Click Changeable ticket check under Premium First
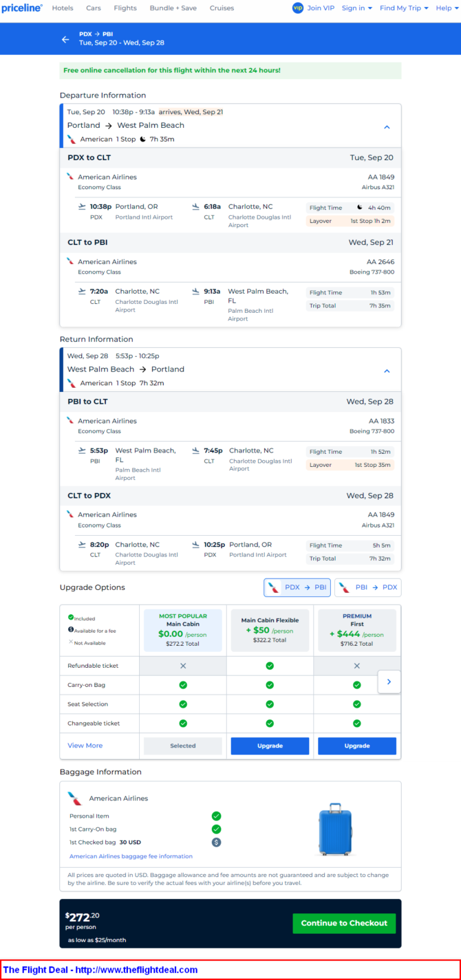 356,723
